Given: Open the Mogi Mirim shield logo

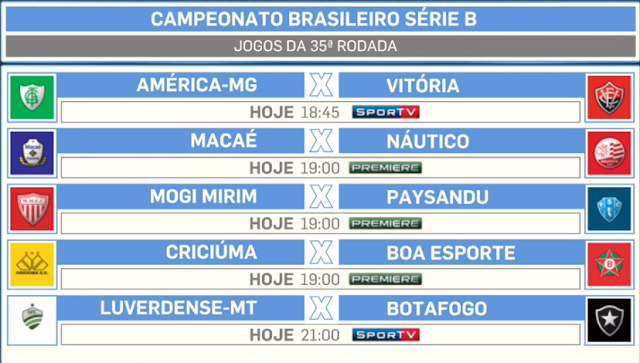Looking at the screenshot, I should tap(32, 209).
